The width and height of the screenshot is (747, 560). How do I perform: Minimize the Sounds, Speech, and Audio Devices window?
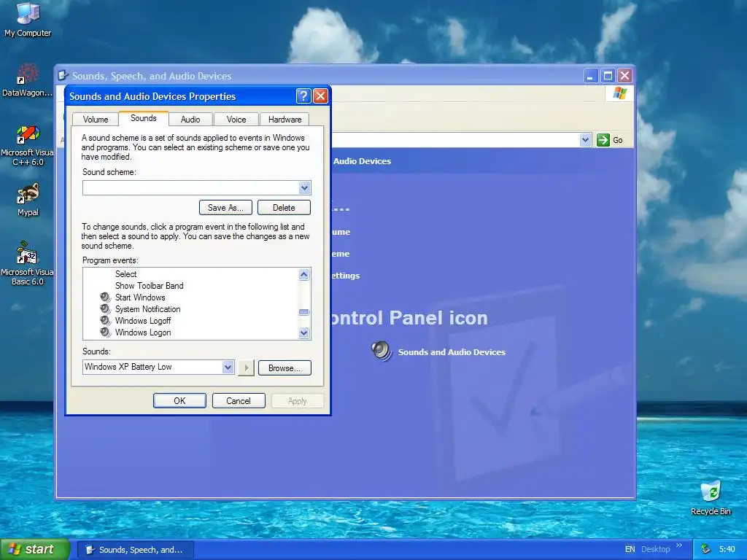(590, 76)
